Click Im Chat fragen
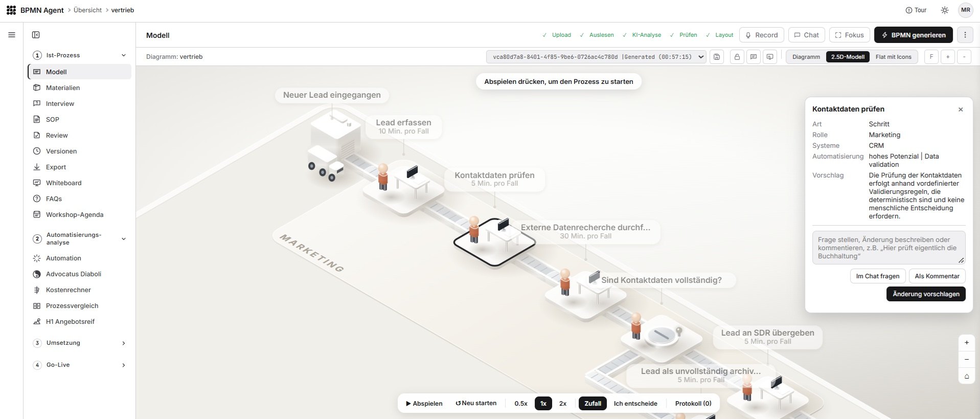This screenshot has width=980, height=419. point(878,276)
